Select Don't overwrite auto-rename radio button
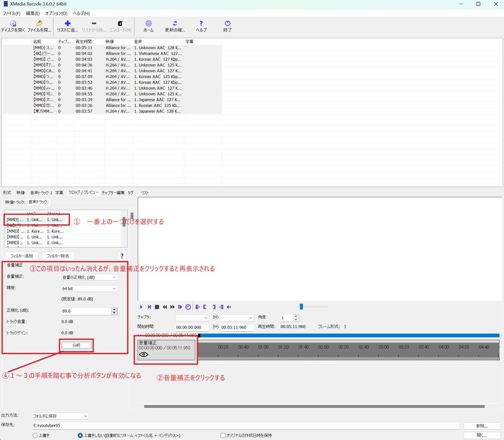 click(x=80, y=436)
